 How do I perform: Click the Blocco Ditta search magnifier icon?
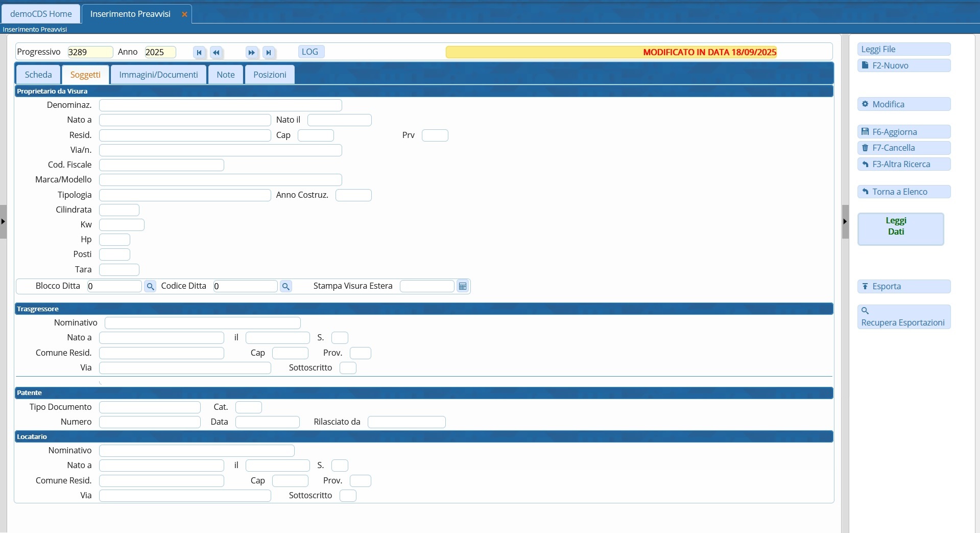coord(150,286)
